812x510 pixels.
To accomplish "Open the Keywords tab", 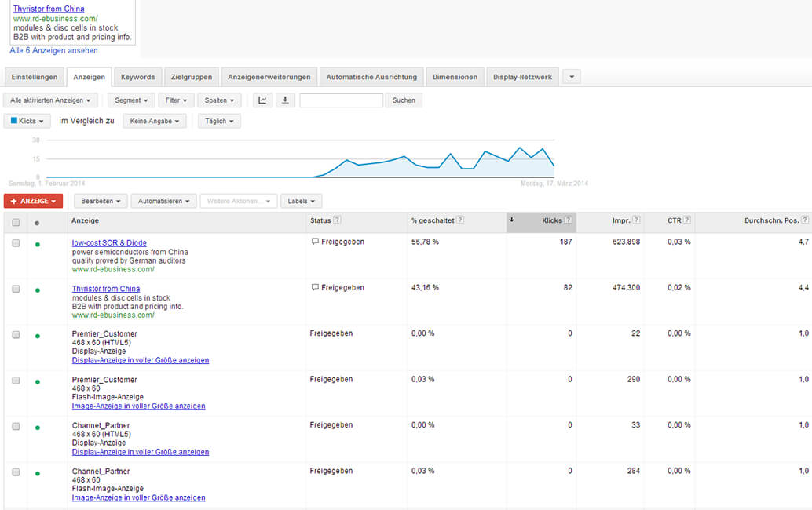I will point(137,77).
